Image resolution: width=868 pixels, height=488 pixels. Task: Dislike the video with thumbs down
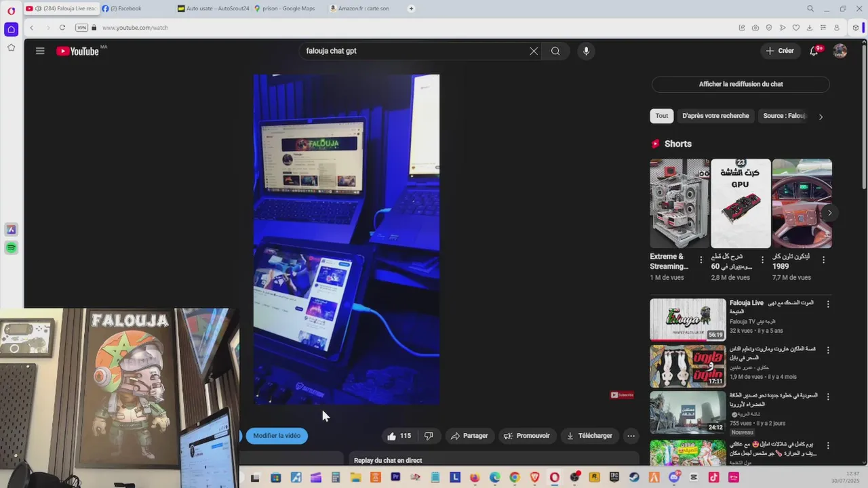click(429, 436)
